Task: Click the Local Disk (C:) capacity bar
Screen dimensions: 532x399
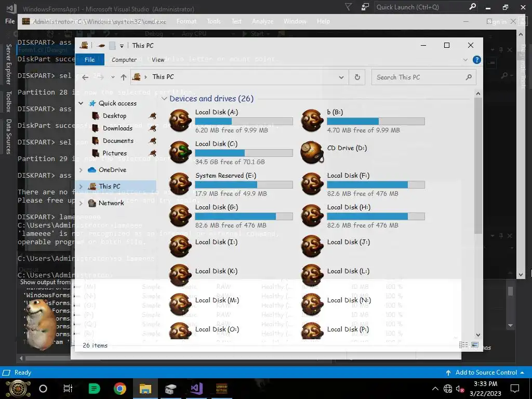Action: (x=244, y=153)
